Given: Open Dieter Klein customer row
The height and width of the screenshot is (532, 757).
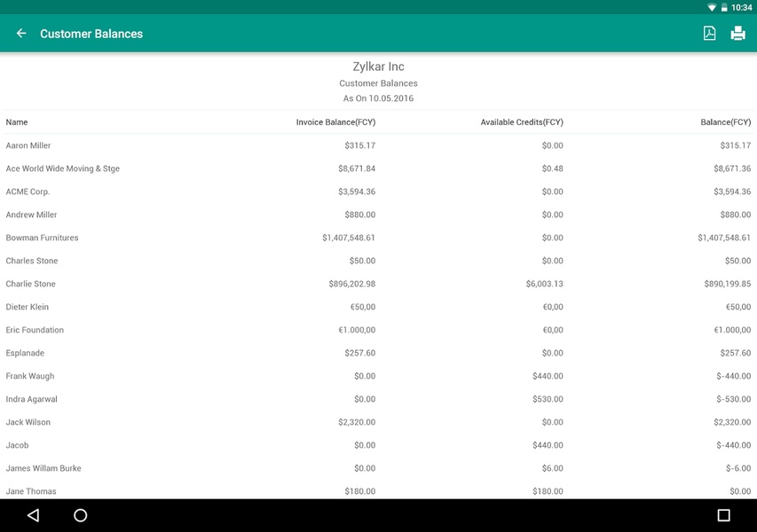Looking at the screenshot, I should pyautogui.click(x=378, y=307).
